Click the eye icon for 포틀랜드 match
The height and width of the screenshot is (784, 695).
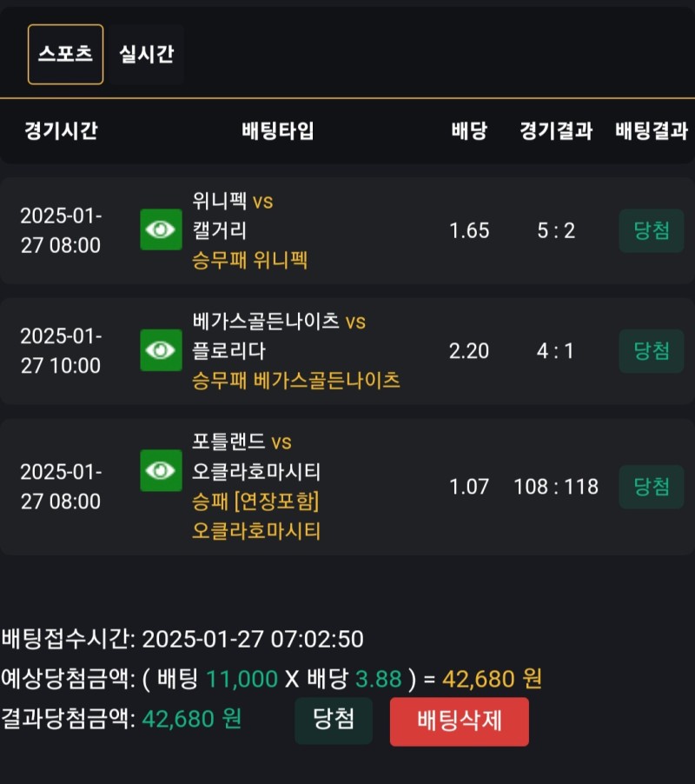click(x=161, y=471)
